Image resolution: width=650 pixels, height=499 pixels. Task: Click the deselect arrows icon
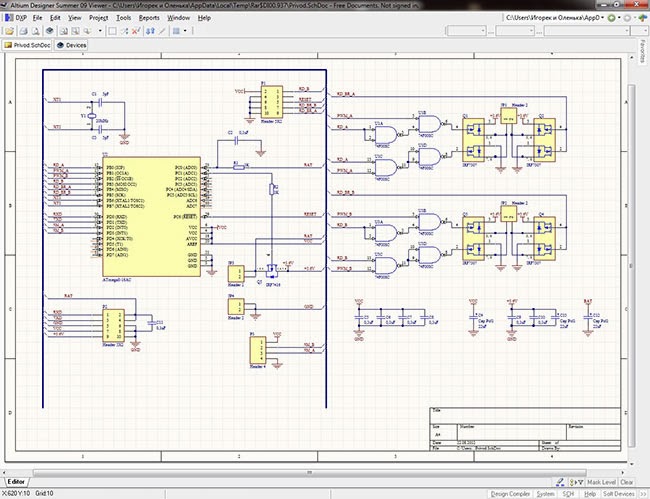pyautogui.click(x=124, y=31)
